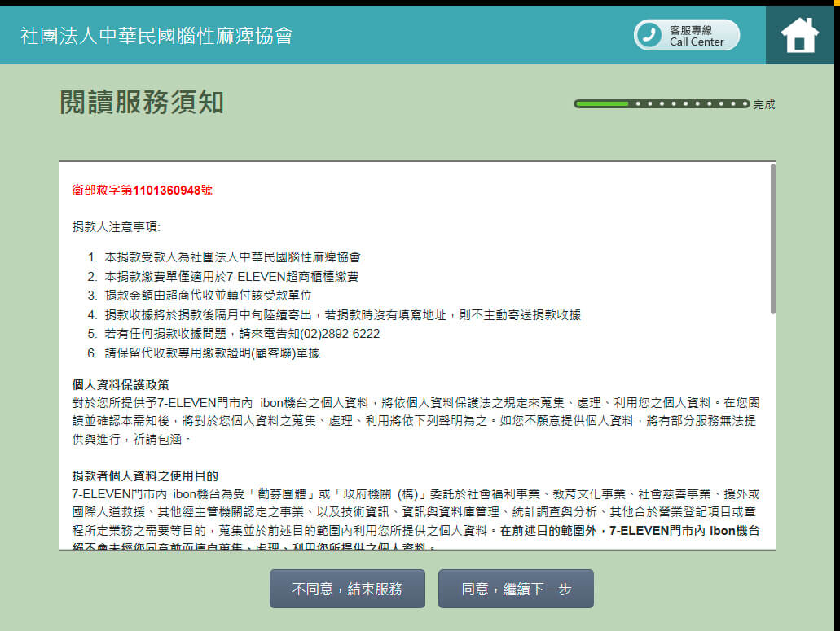Viewport: 840px width, 631px height.
Task: Click paragraph starting 對於您所提供予7-ELEVEN
Action: pos(416,421)
